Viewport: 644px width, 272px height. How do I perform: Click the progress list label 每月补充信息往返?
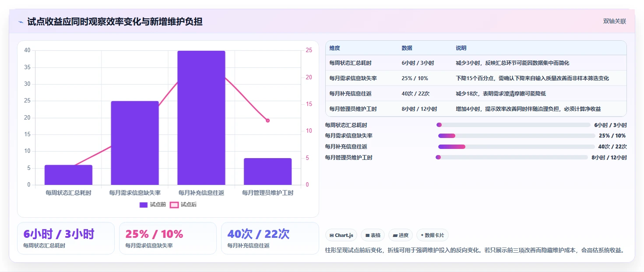point(346,147)
